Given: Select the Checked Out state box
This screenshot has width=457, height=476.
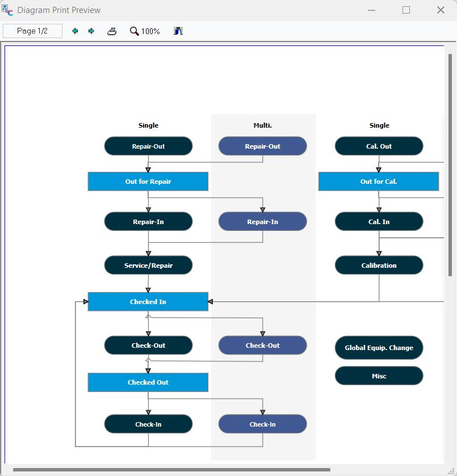Looking at the screenshot, I should (148, 382).
